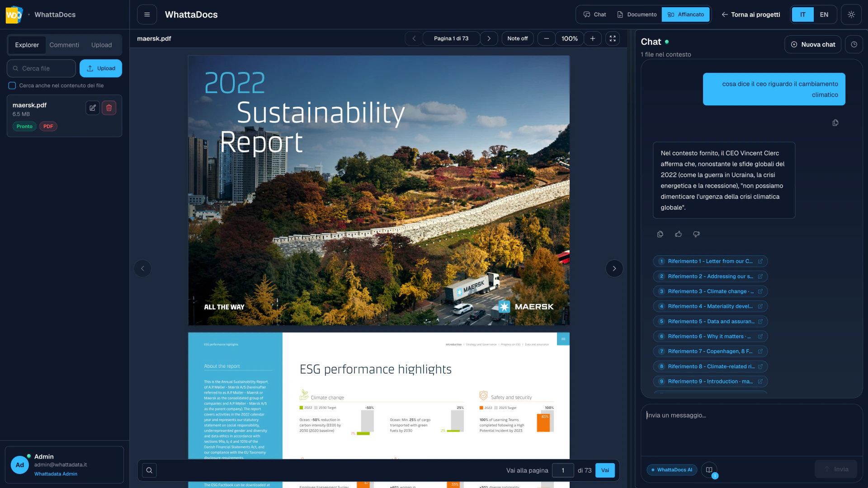Zoom out the PDF view
The height and width of the screenshot is (488, 868).
(x=547, y=38)
